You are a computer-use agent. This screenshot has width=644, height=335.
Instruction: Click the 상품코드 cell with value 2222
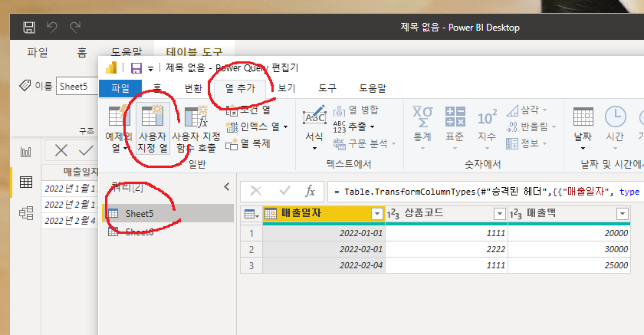coord(446,249)
